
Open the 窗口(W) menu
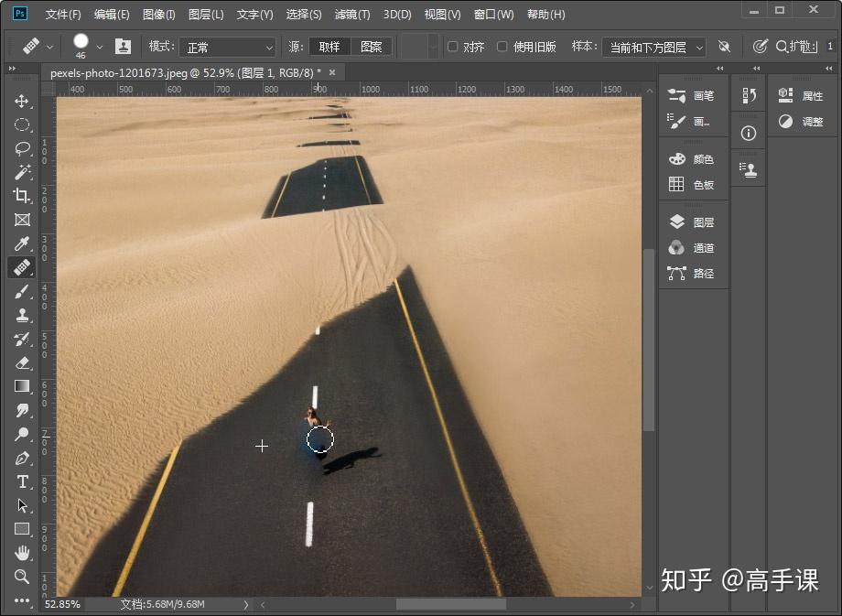(x=493, y=15)
